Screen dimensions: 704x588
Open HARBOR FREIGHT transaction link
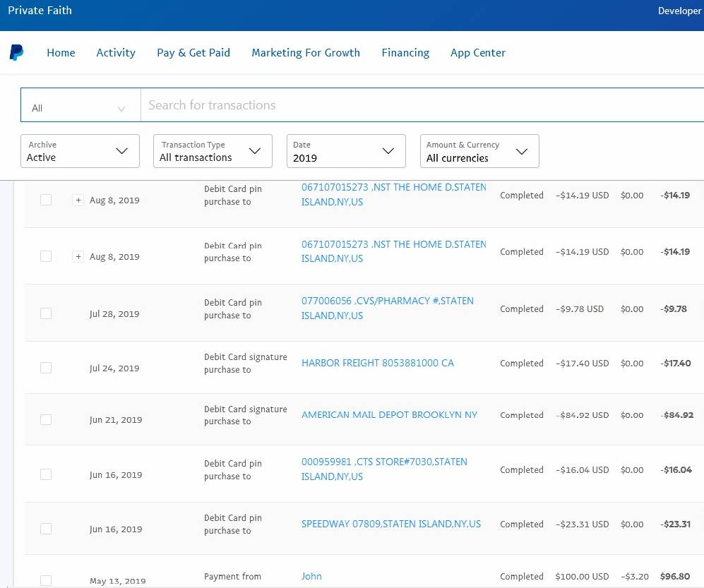click(378, 363)
